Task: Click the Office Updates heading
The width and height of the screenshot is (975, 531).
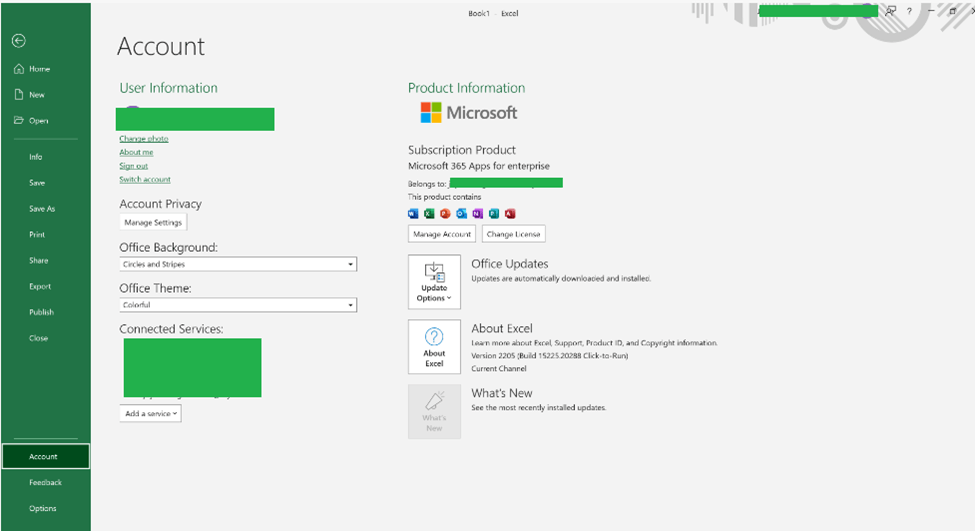Action: (510, 264)
